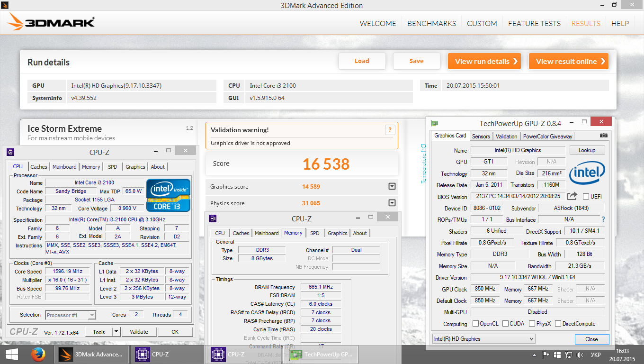
Task: Click Lookup button in GPU-Z
Action: point(587,150)
